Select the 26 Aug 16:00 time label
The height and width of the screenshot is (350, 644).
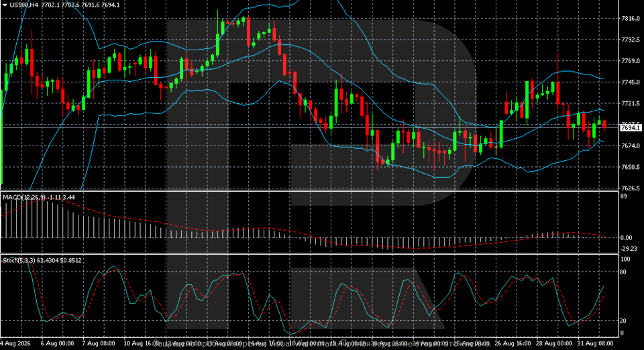pos(512,343)
